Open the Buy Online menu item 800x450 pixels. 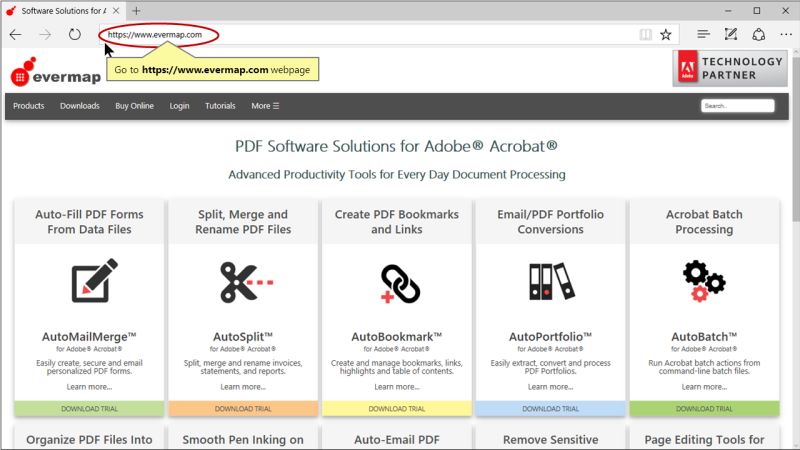tap(134, 106)
